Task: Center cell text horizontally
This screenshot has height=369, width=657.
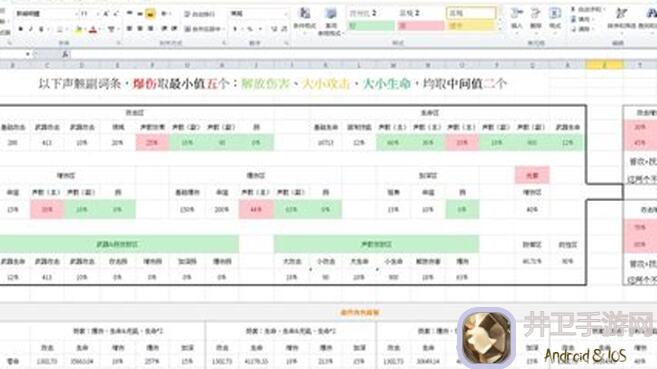Action: pyautogui.click(x=140, y=29)
